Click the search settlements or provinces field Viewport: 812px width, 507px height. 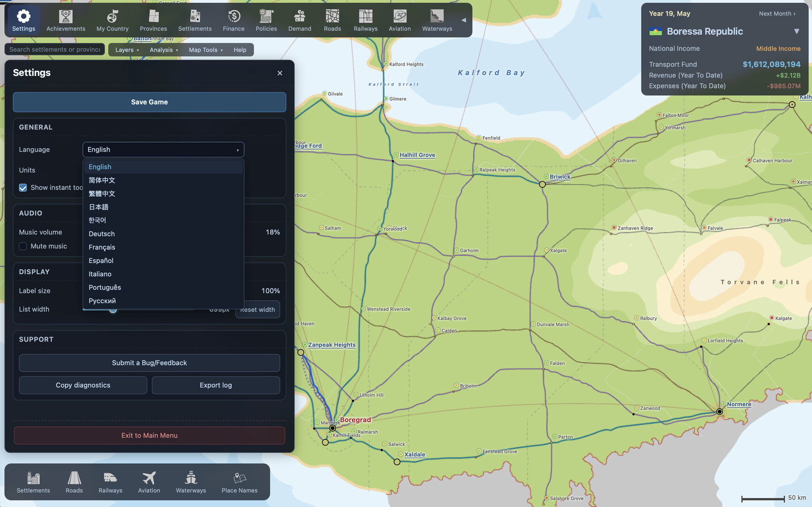point(55,50)
